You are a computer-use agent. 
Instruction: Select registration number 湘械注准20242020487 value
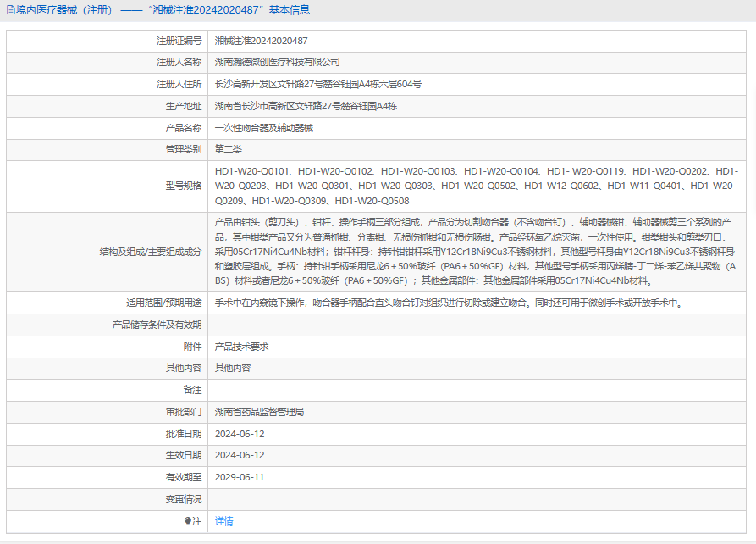pyautogui.click(x=261, y=41)
